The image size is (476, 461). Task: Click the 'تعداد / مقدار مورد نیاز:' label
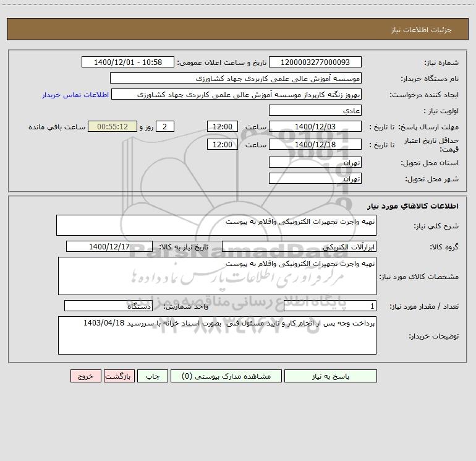click(424, 306)
